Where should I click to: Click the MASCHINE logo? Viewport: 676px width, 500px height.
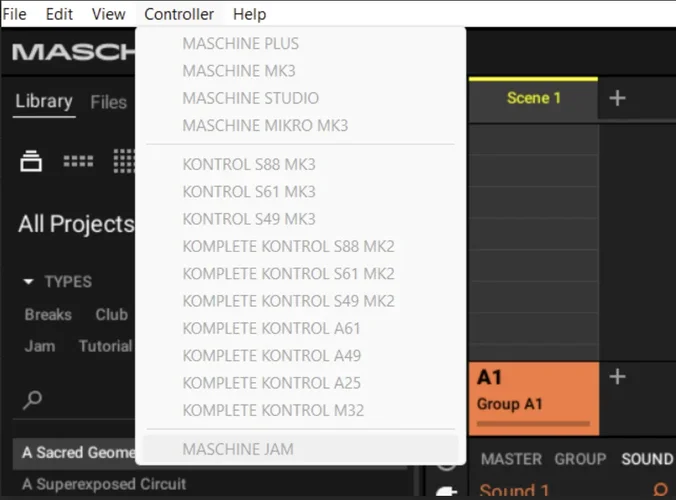[73, 52]
